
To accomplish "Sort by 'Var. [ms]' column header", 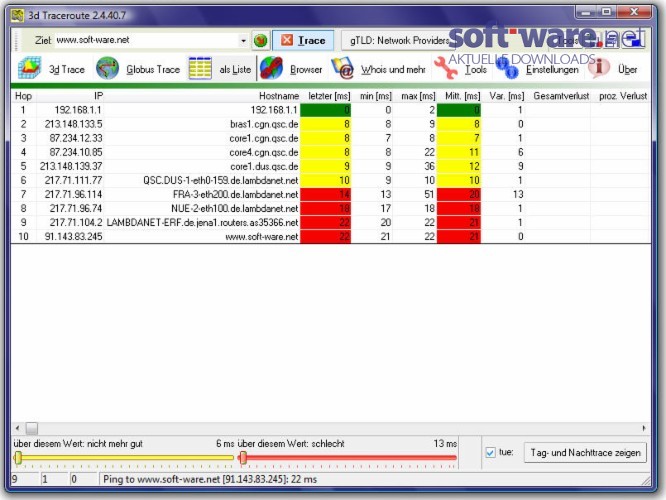I will [504, 96].
